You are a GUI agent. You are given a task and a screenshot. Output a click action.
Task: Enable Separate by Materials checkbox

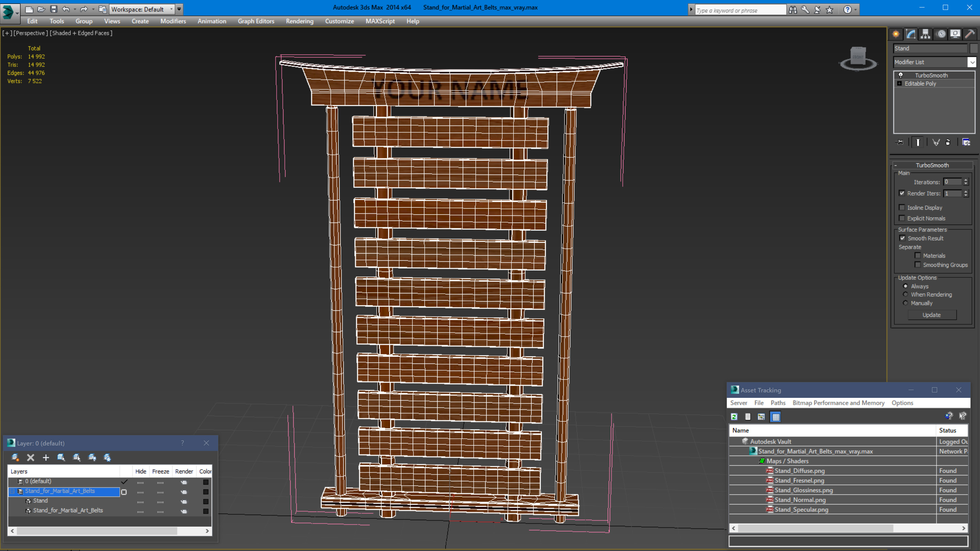click(x=918, y=255)
